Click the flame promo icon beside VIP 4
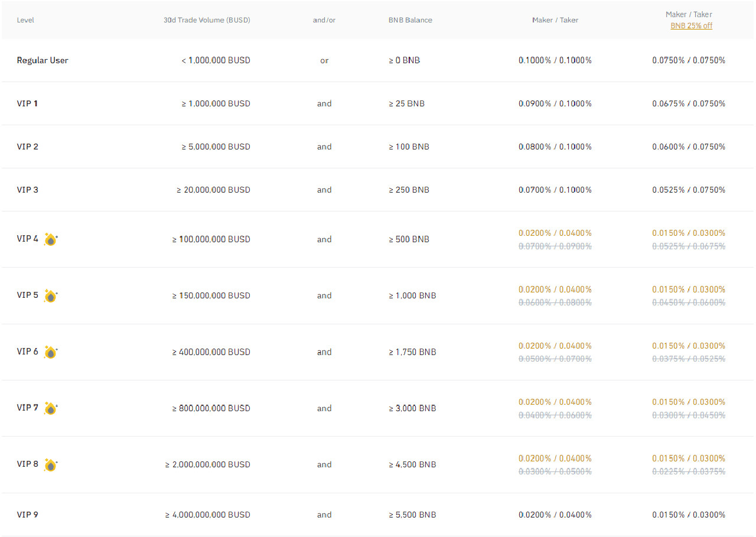 pos(50,239)
